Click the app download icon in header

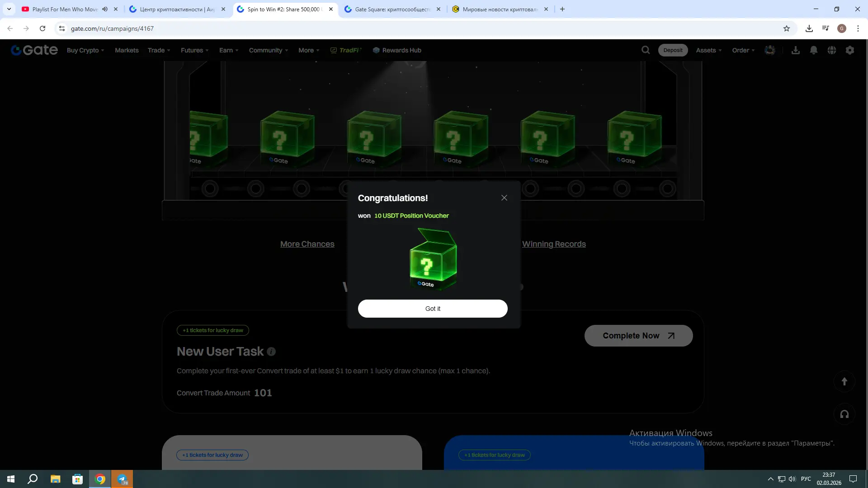click(796, 50)
